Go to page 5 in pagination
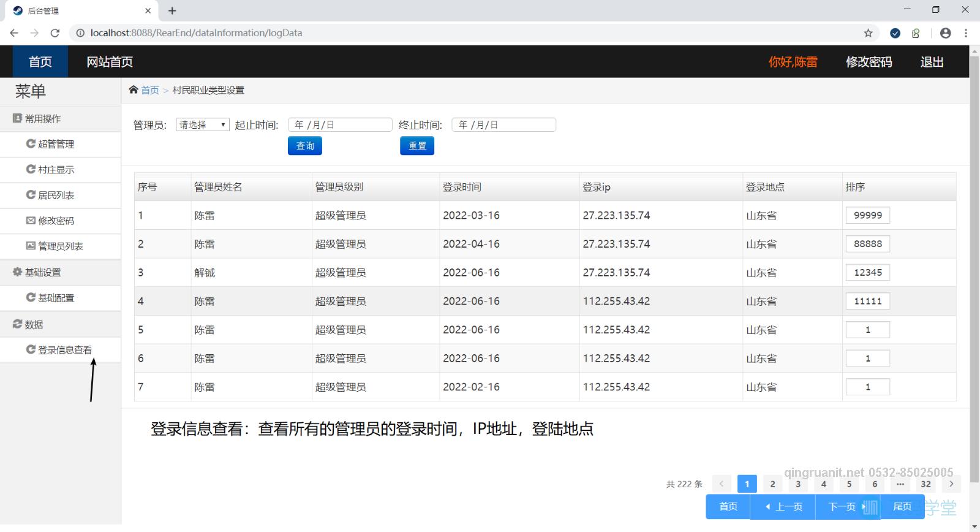Screen dimensions: 980x532 click(x=849, y=484)
